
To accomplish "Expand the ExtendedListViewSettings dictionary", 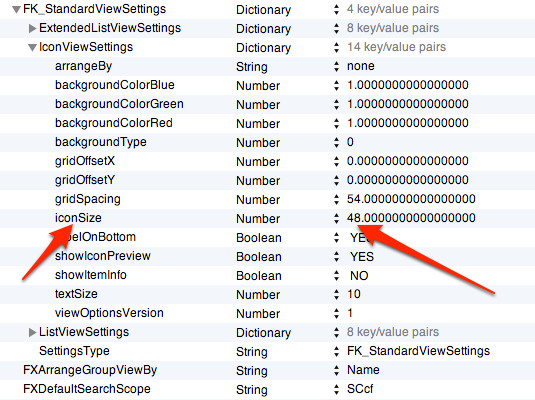I will point(32,28).
